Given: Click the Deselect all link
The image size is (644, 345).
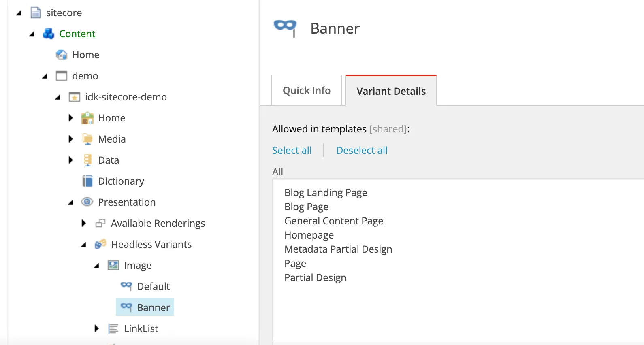Looking at the screenshot, I should 362,150.
